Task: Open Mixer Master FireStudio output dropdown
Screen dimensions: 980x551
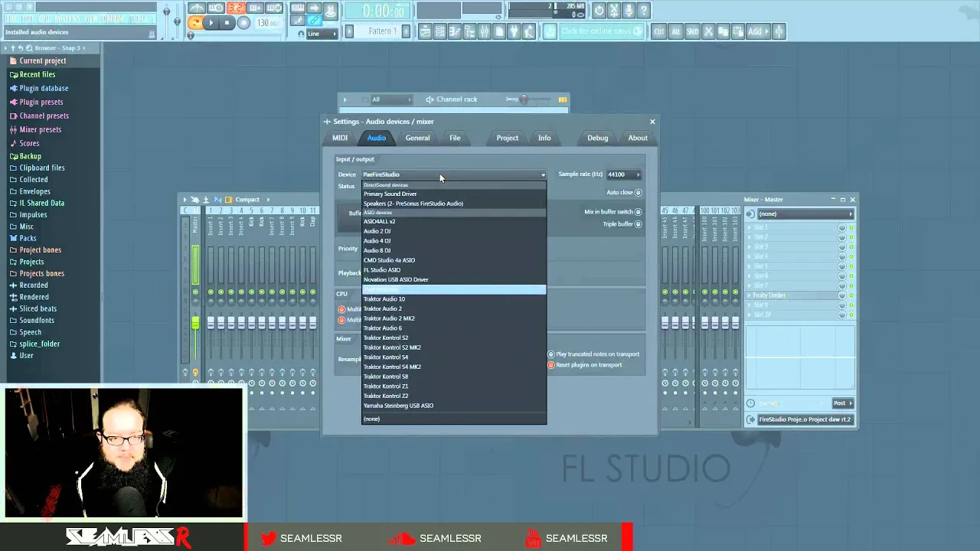Action: (805, 419)
